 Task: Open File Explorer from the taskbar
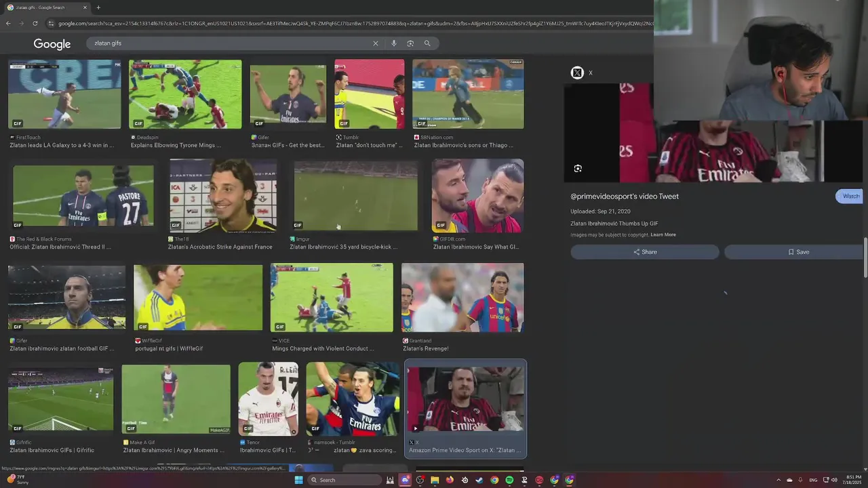click(435, 480)
